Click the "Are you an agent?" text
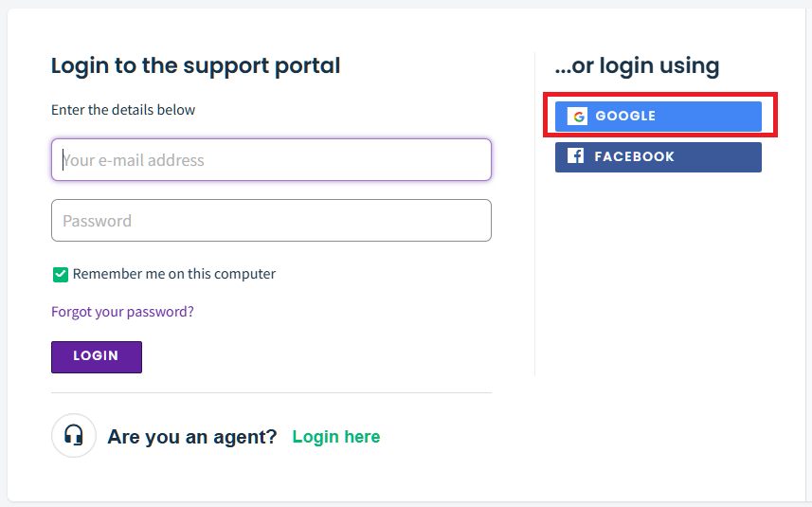Image resolution: width=812 pixels, height=507 pixels. (192, 437)
